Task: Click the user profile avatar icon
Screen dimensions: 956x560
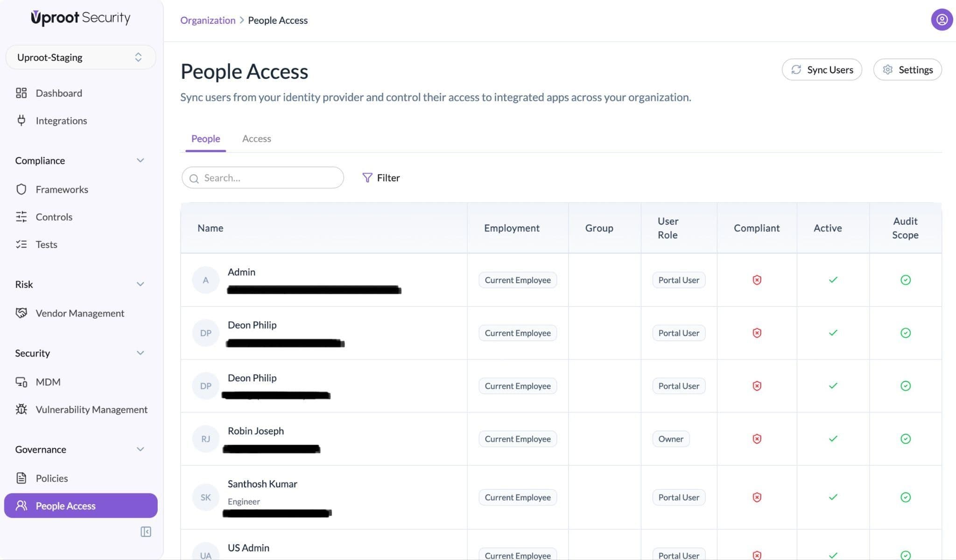Action: click(942, 20)
